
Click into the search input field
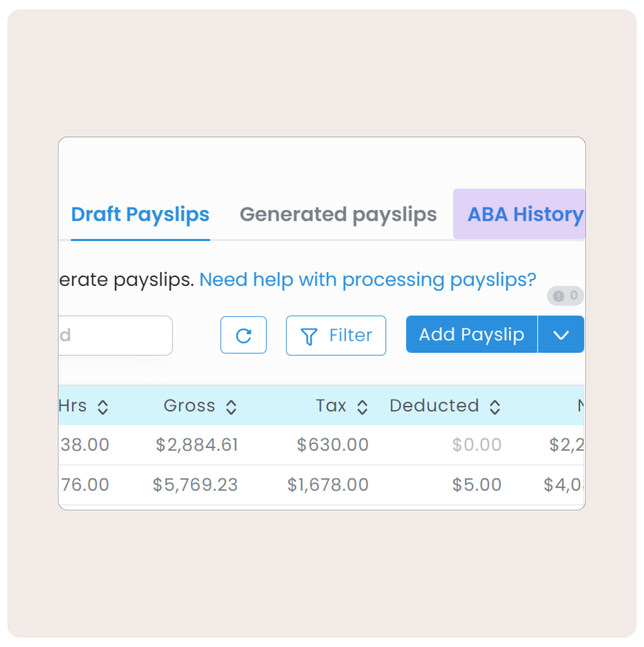[x=116, y=335]
